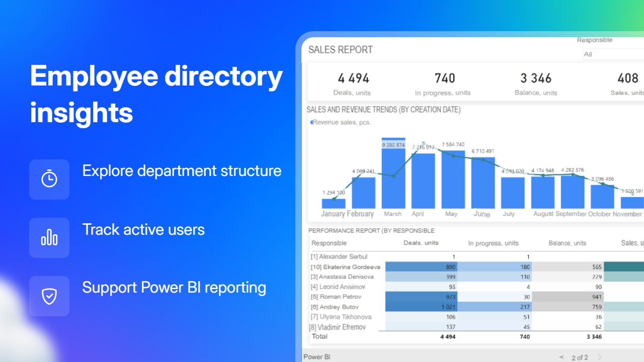Select the 740 In progress KPI card value
Image resolution: width=644 pixels, height=362 pixels.
(x=445, y=78)
